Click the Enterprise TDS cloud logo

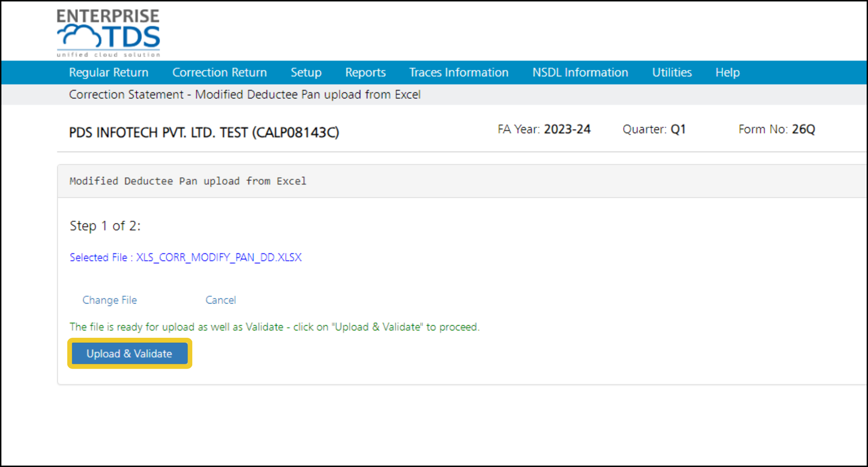pyautogui.click(x=108, y=33)
